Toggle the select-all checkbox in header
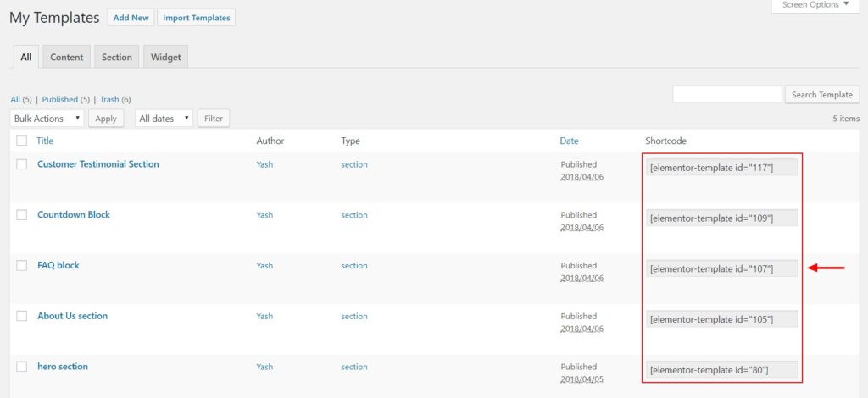This screenshot has height=398, width=868. 21,141
